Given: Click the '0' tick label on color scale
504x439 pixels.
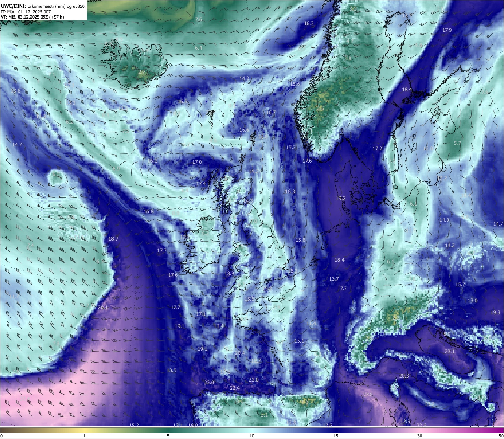Looking at the screenshot, I should (2, 436).
